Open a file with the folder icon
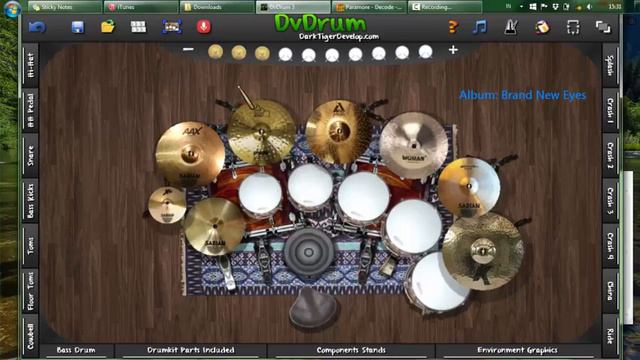The width and height of the screenshot is (640, 360). pos(108,27)
